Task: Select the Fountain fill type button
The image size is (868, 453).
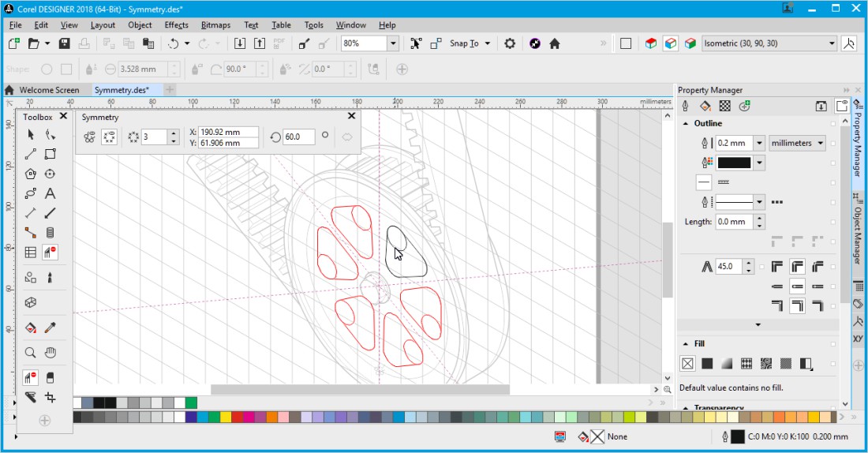Action: 727,363
